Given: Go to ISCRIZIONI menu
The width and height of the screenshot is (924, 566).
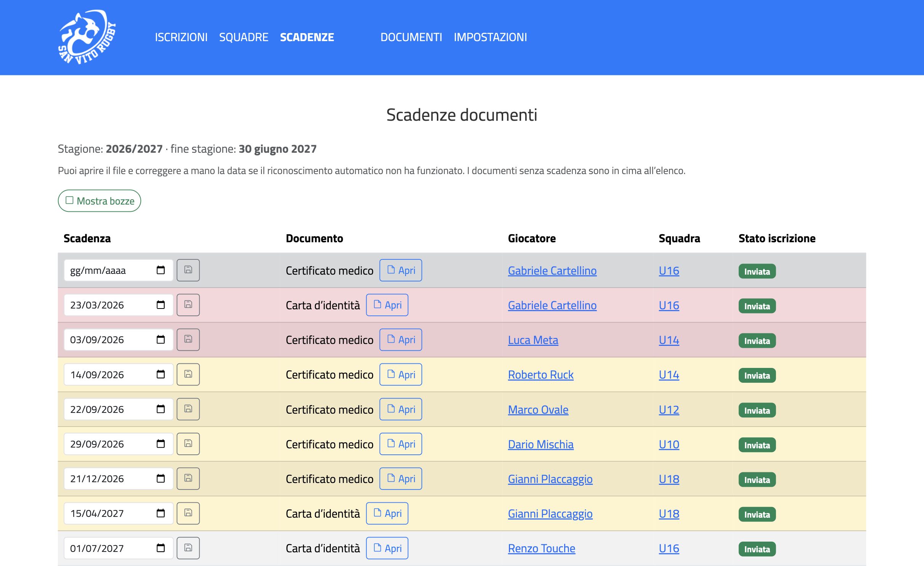Looking at the screenshot, I should [x=181, y=37].
